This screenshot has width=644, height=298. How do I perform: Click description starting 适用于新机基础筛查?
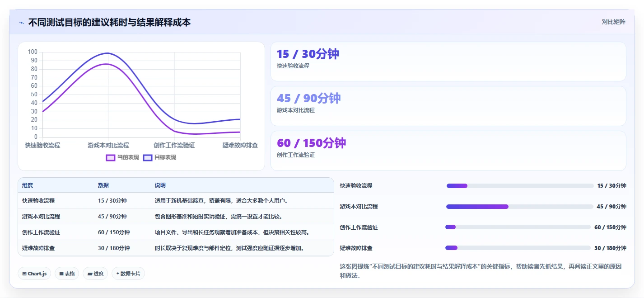(x=221, y=201)
